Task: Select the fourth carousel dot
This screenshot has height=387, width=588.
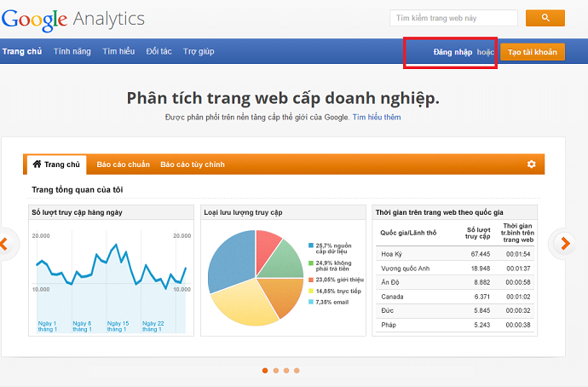Action: click(297, 371)
